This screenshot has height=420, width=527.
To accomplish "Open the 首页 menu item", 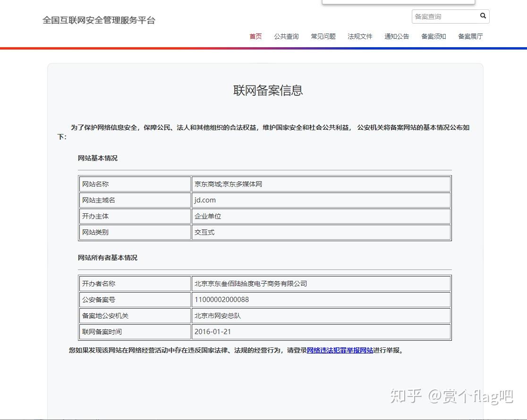I will coord(255,36).
